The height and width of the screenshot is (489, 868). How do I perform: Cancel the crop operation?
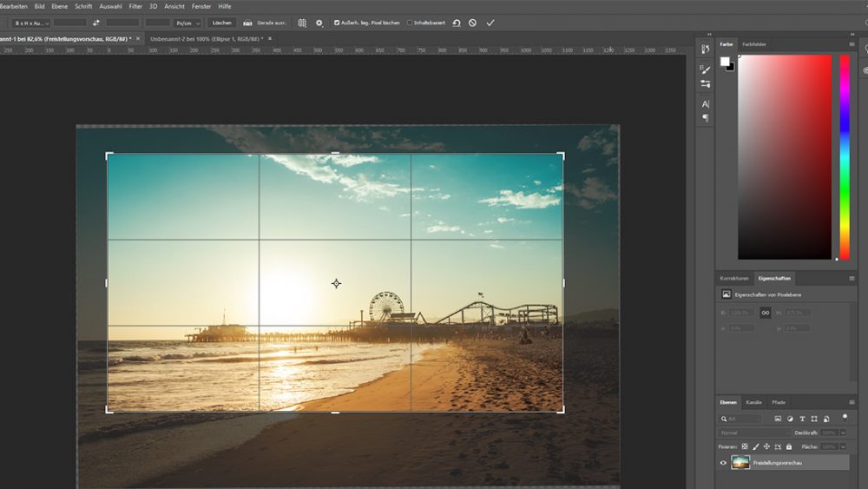pos(472,23)
